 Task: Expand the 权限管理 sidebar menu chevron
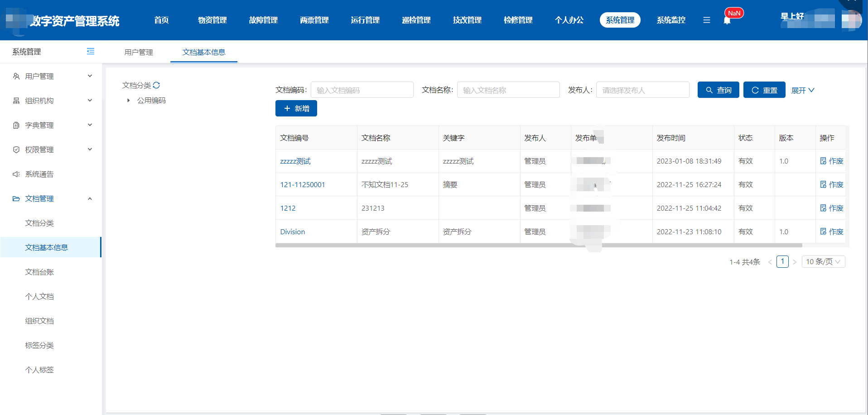pos(90,150)
